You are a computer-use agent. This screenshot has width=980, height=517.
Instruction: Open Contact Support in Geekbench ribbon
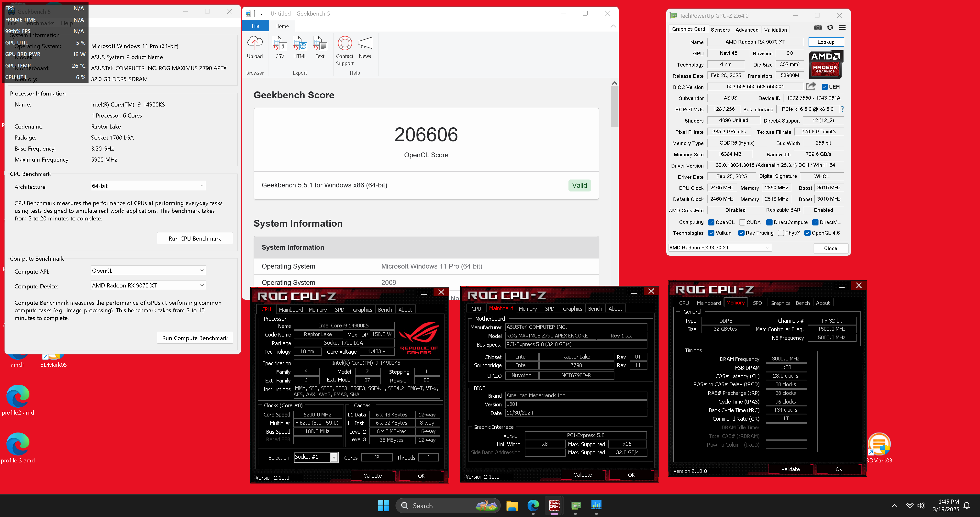click(345, 51)
